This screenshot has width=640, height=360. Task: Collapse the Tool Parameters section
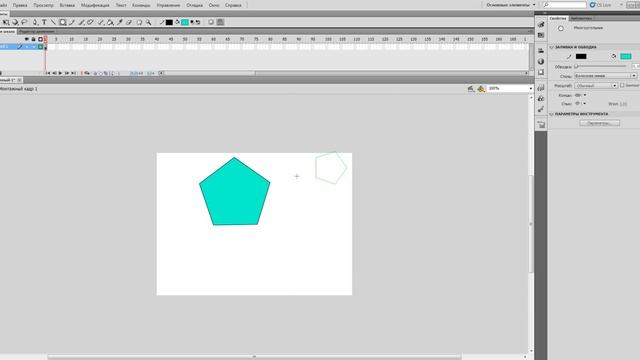coord(551,114)
